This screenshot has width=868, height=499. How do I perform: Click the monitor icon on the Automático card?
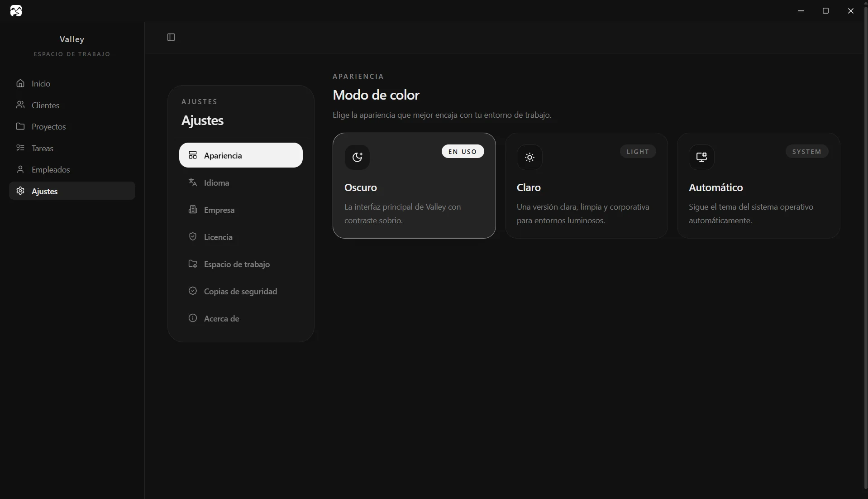click(702, 157)
